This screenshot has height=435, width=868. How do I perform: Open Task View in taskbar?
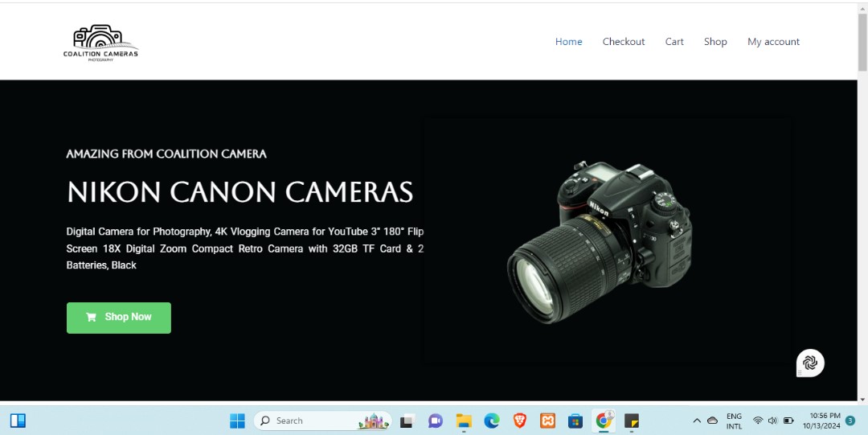coord(408,421)
